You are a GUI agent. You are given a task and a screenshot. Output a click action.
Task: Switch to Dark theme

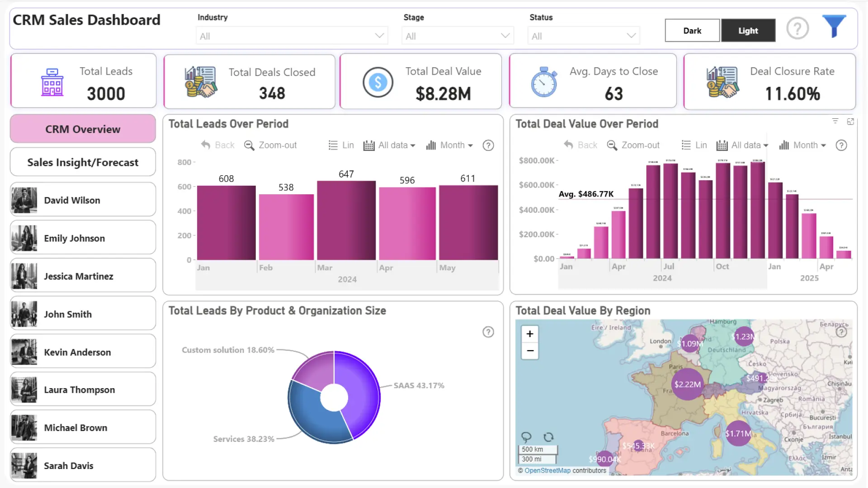click(692, 31)
